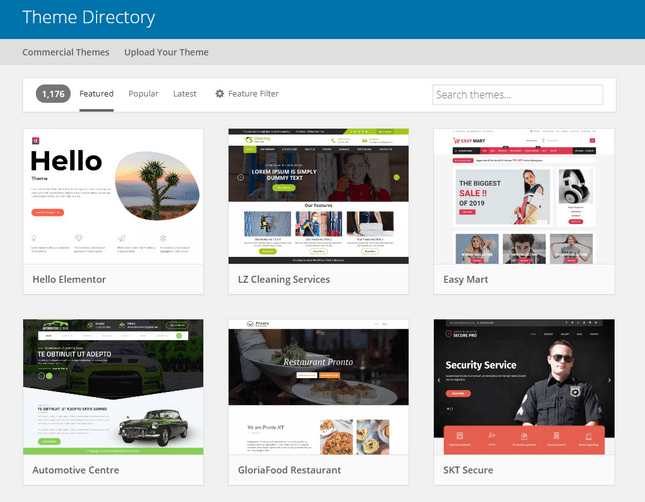Open the Latest themes tab
Viewport: 645px width, 502px height.
coord(184,94)
